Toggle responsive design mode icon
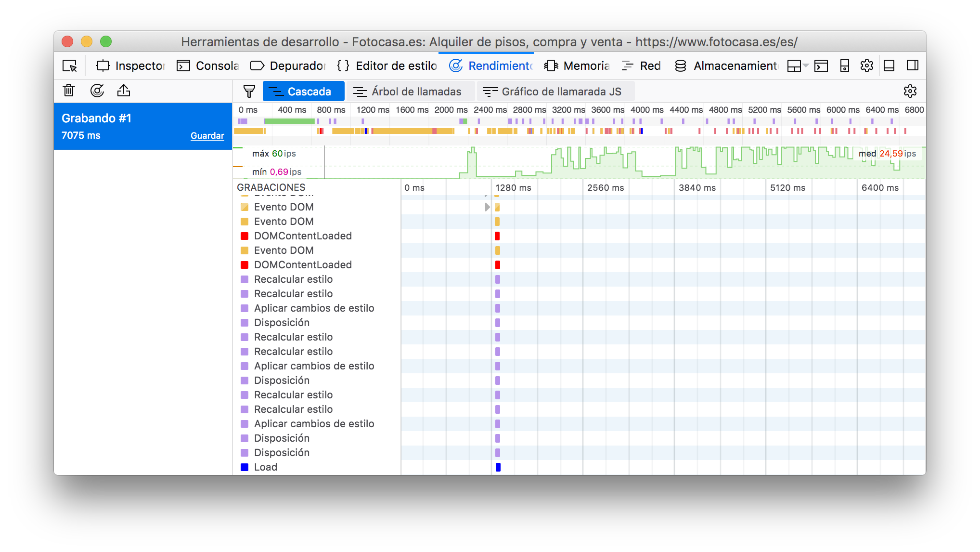This screenshot has height=552, width=980. (x=844, y=66)
